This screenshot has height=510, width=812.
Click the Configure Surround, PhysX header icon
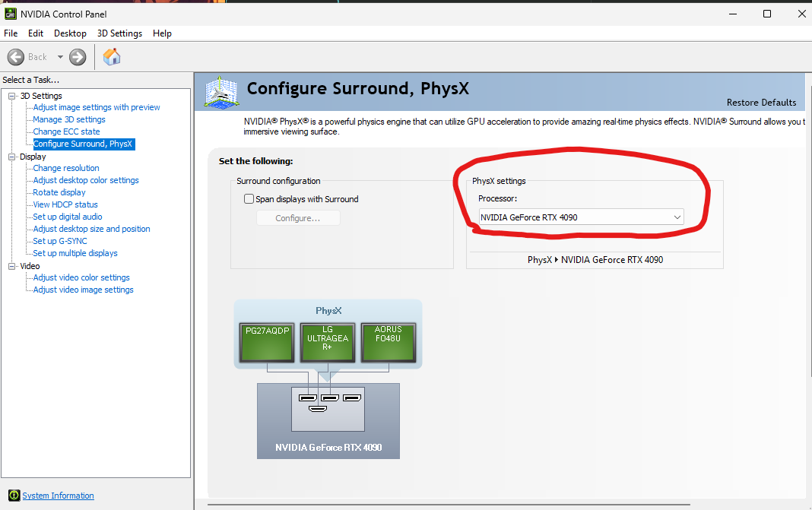point(222,93)
